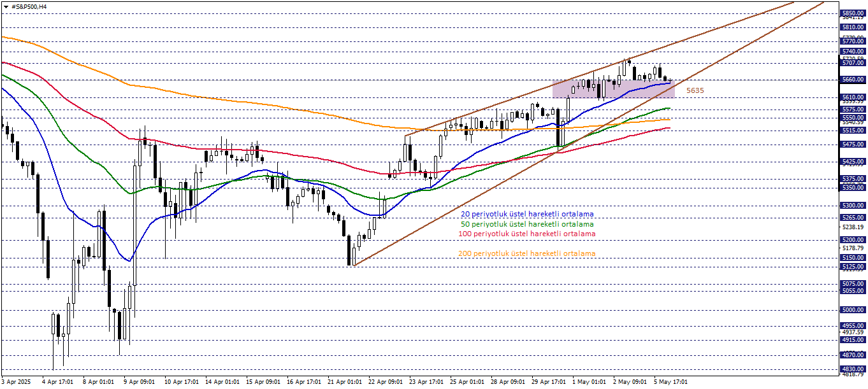Click the #S&P500,H4 chart title

[x=29, y=6]
